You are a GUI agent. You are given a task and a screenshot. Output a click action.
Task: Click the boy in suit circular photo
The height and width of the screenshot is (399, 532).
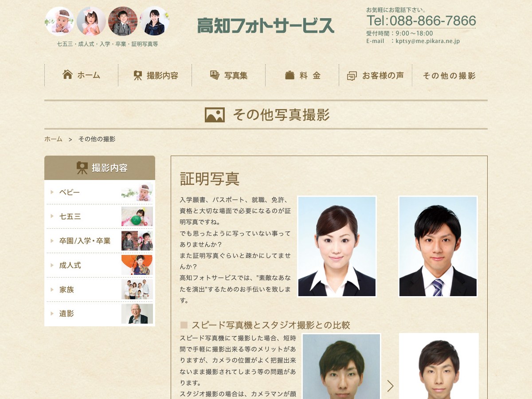(x=123, y=21)
